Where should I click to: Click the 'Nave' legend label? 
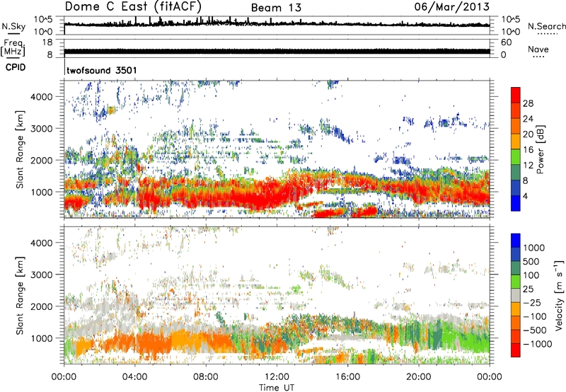coord(538,49)
